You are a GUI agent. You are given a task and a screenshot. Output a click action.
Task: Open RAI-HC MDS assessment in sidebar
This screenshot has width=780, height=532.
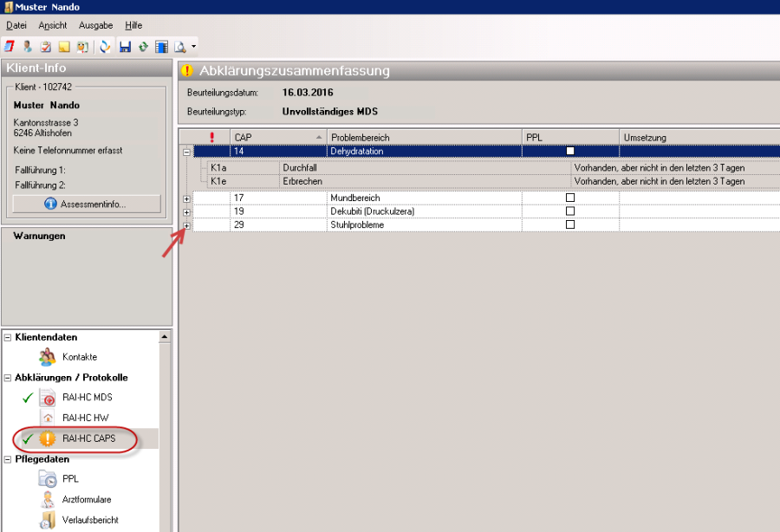pos(87,398)
